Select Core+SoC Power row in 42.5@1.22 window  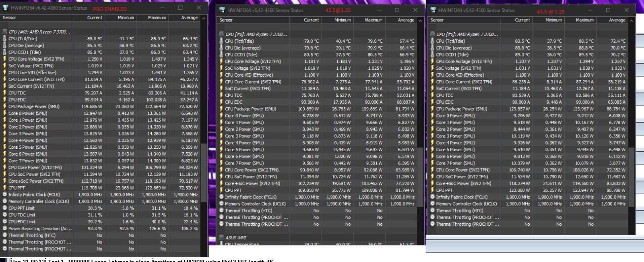point(317,183)
